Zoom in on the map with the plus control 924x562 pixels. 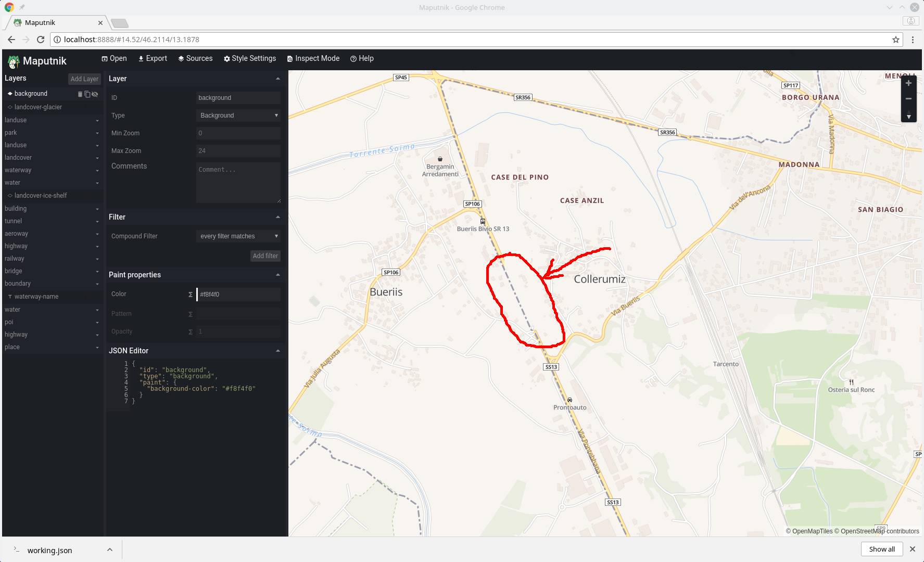908,83
